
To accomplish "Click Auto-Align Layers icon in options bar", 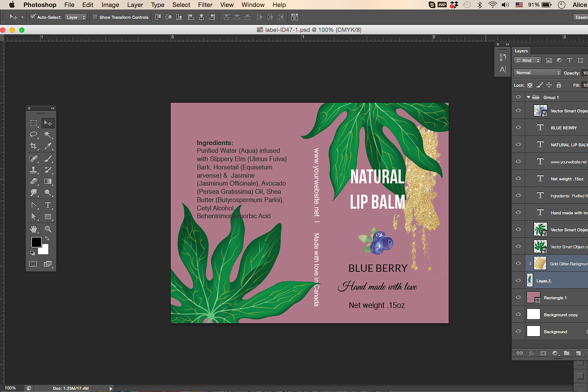I will (294, 17).
